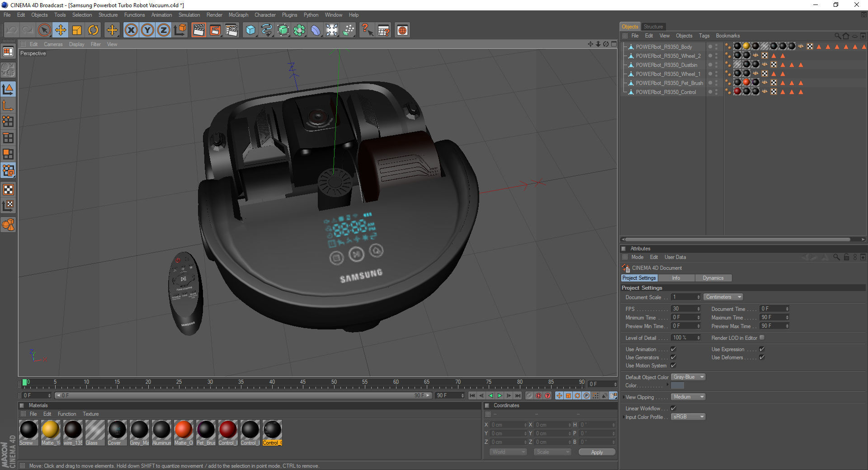Image resolution: width=868 pixels, height=470 pixels.
Task: Toggle Use Expression checkbox
Action: tap(762, 349)
